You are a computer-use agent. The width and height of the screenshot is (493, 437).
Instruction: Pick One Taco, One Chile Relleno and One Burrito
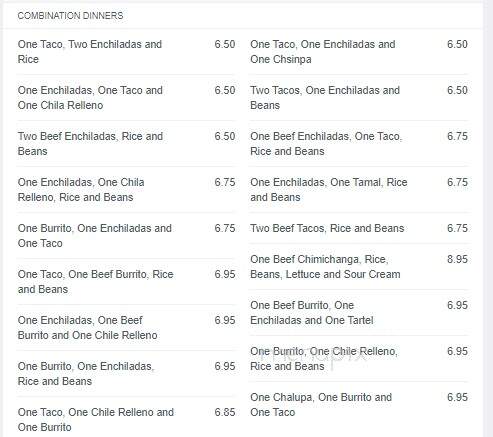pyautogui.click(x=126, y=420)
